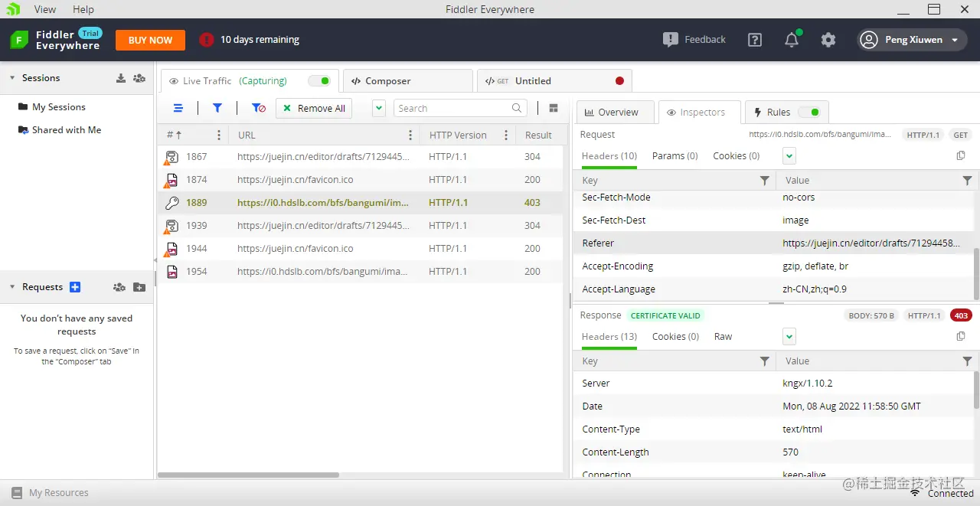Open the Help menu
Image resolution: width=980 pixels, height=506 pixels.
point(83,9)
